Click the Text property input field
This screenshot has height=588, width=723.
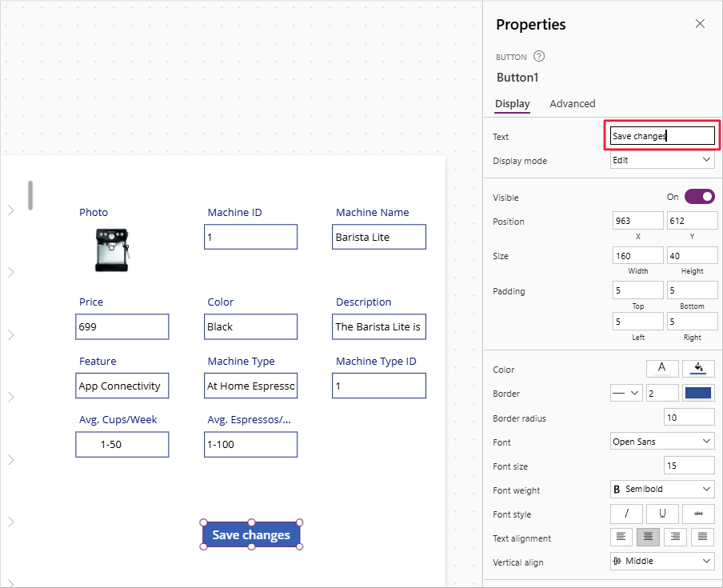(x=661, y=135)
